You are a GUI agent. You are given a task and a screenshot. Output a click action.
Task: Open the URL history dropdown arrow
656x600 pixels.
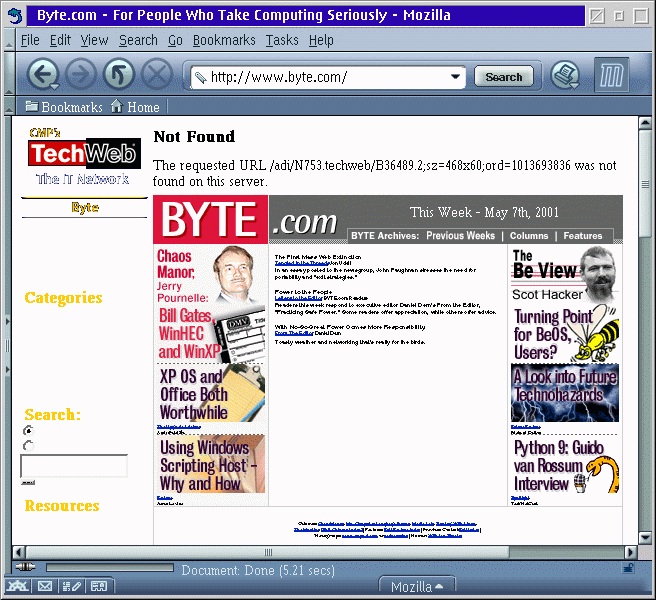point(455,77)
